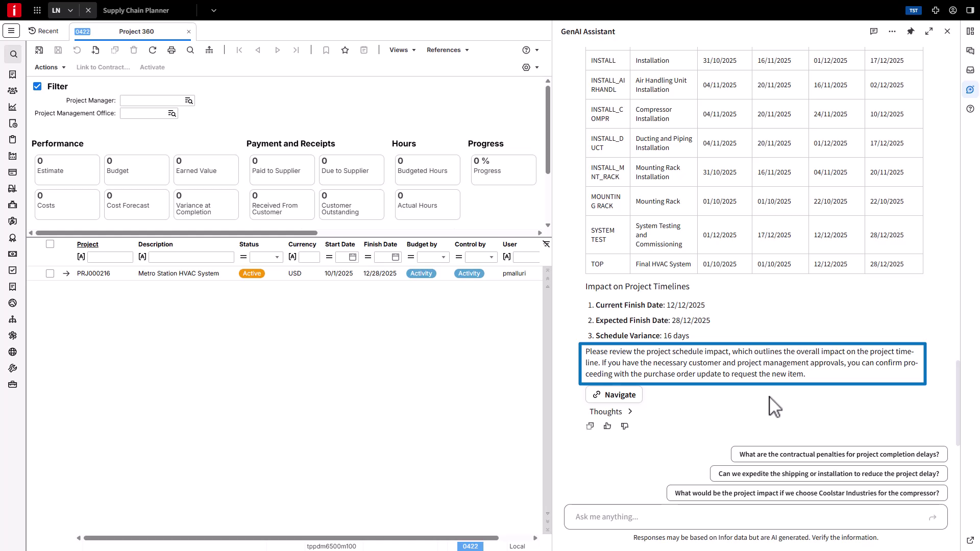Select the checkbox for project PRJ000216
Image resolution: width=980 pixels, height=551 pixels.
(x=50, y=273)
